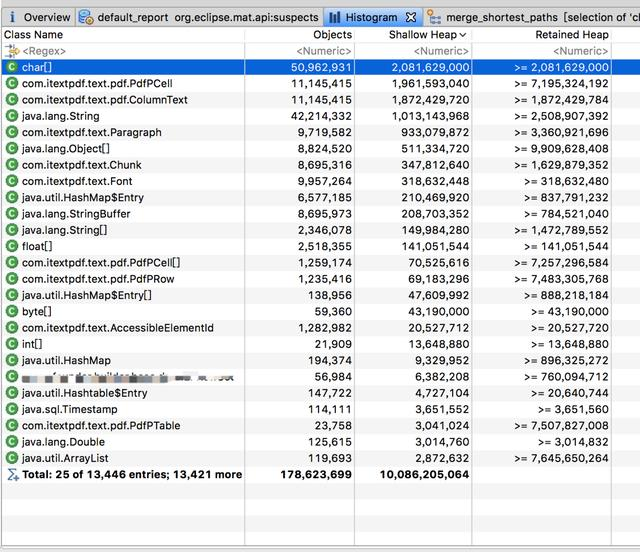Click the Histogram bar chart icon
The width and height of the screenshot is (640, 552).
[x=335, y=17]
